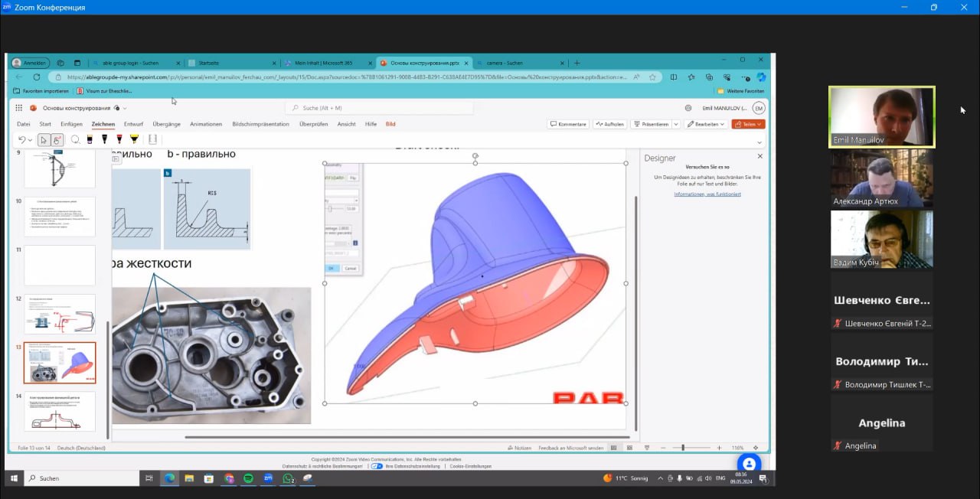Open 'Informationen, was funktioniert' link
980x499 pixels.
tap(707, 194)
